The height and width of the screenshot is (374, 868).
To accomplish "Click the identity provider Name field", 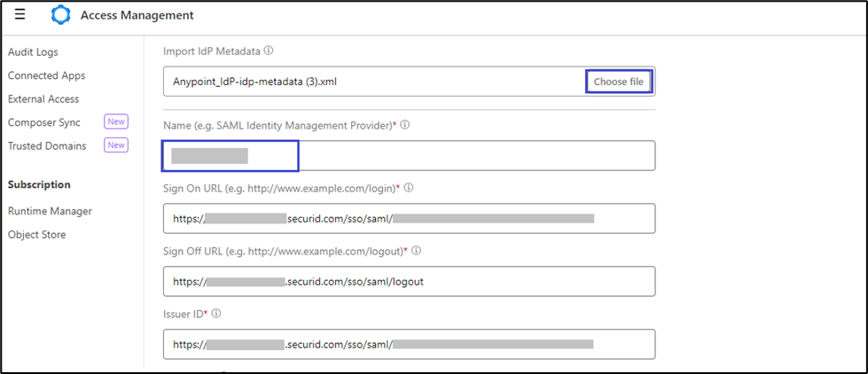I will tap(409, 156).
